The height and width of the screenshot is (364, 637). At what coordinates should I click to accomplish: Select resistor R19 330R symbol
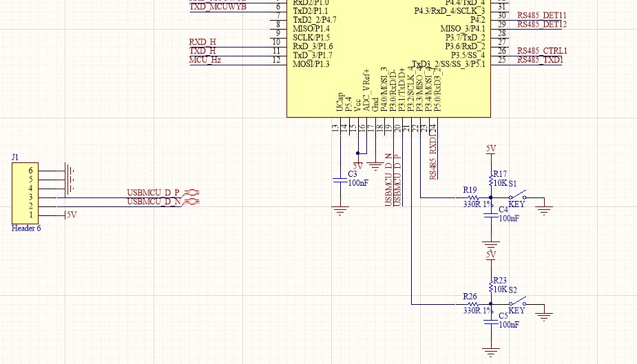pos(471,197)
